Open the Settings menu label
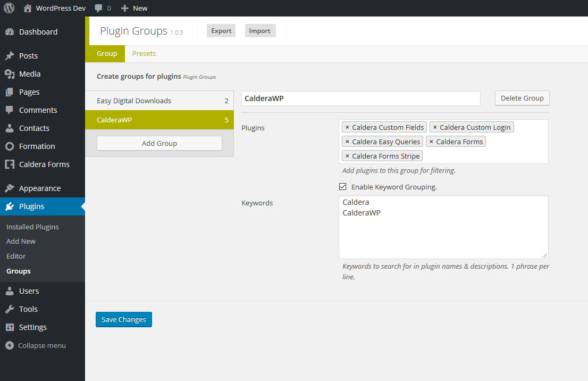The height and width of the screenshot is (381, 588). (33, 327)
